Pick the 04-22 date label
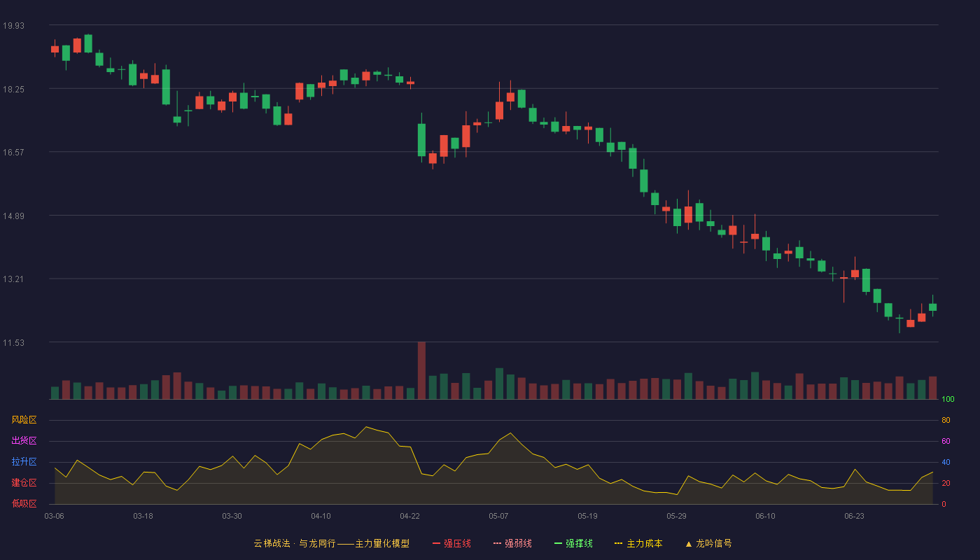The height and width of the screenshot is (560, 980). 409,516
